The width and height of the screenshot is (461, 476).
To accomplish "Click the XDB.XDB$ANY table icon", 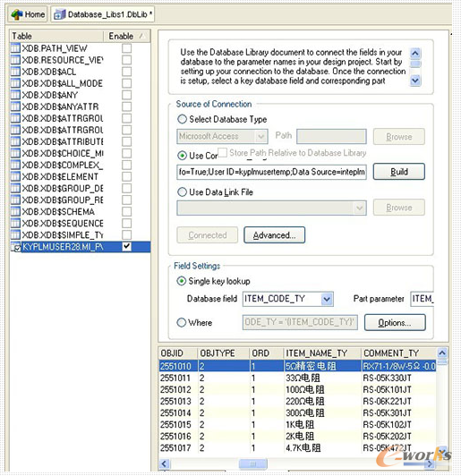I will click(x=15, y=95).
